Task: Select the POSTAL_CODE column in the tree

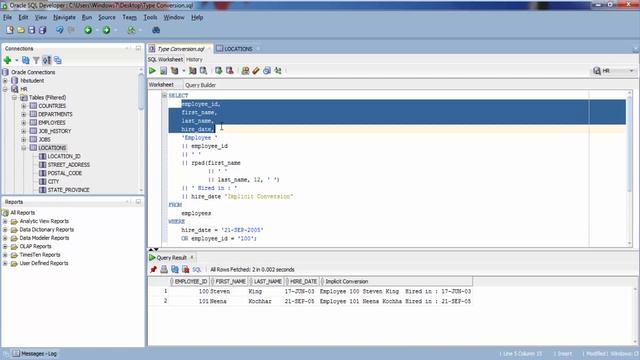Action: pyautogui.click(x=64, y=173)
